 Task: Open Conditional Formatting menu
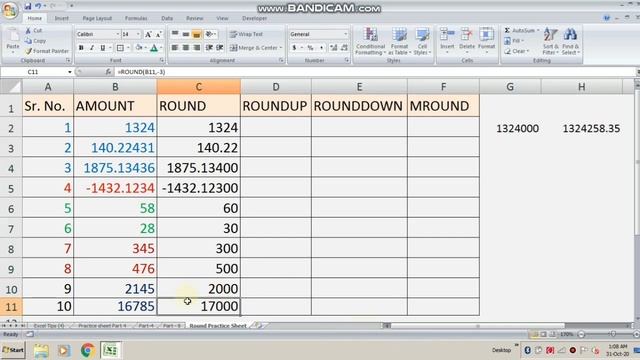tap(370, 41)
